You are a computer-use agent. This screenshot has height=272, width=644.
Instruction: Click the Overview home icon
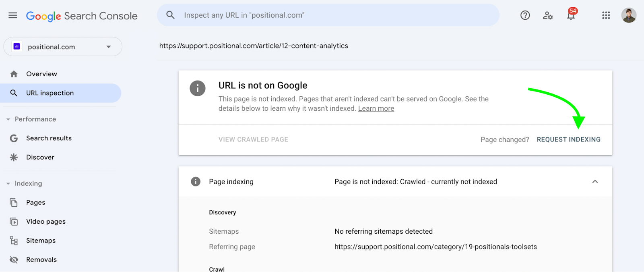tap(14, 74)
